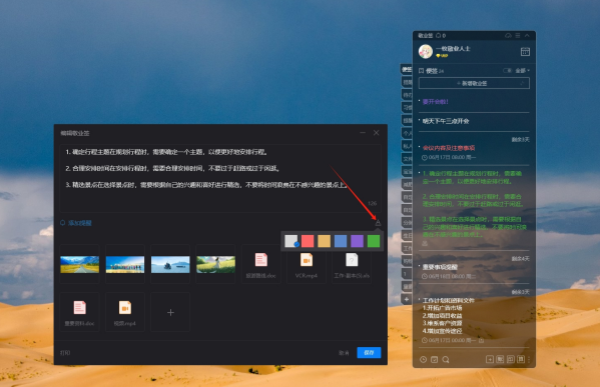This screenshot has width=600, height=387.
Task: Open the VCR.mp4 video attachment
Action: [307, 264]
